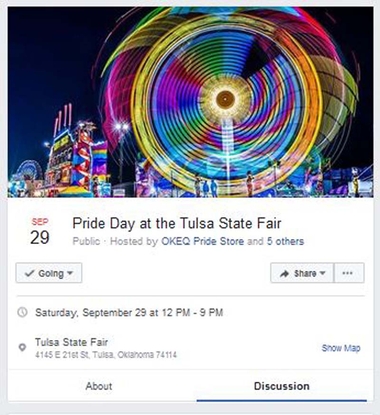Image resolution: width=380 pixels, height=415 pixels.
Task: Open the Tulsa State Fair venue name
Action: coord(71,342)
